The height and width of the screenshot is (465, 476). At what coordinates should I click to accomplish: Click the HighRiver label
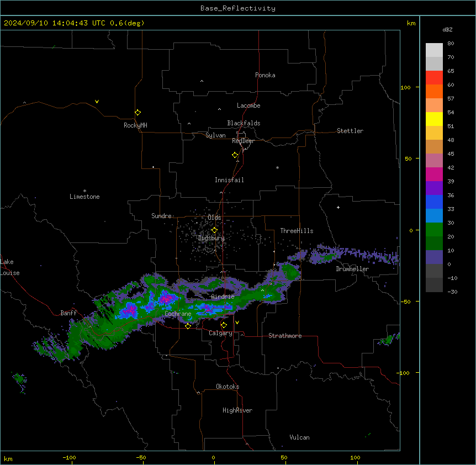click(x=237, y=410)
